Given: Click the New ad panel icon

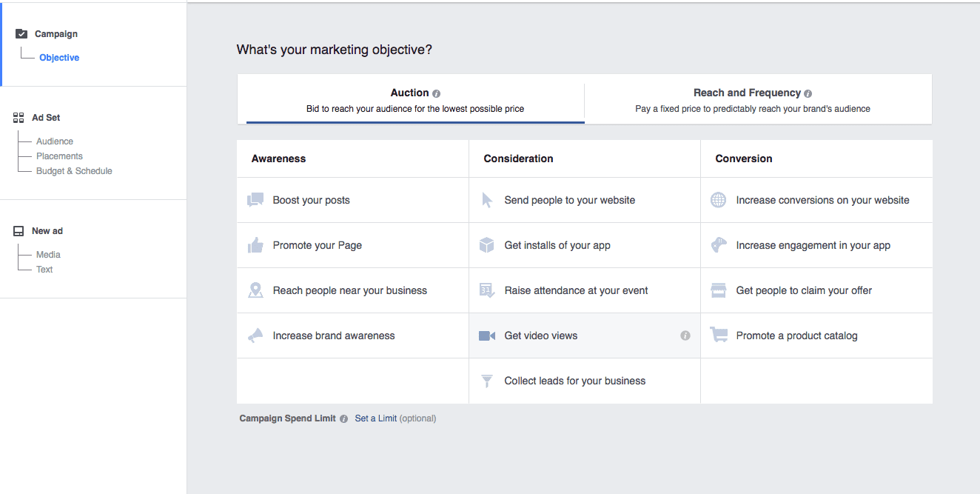Looking at the screenshot, I should click(19, 231).
